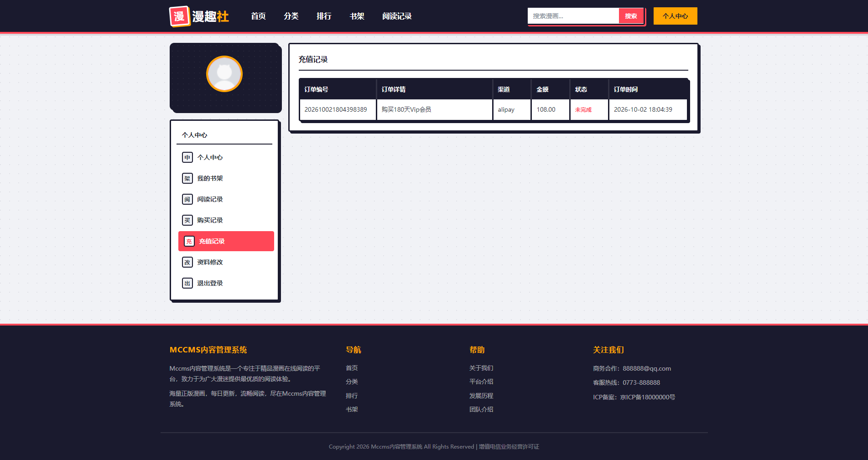Screen dimensions: 868x460
Task: Click the 阅 icon beside 阅读记录
Action: click(187, 199)
